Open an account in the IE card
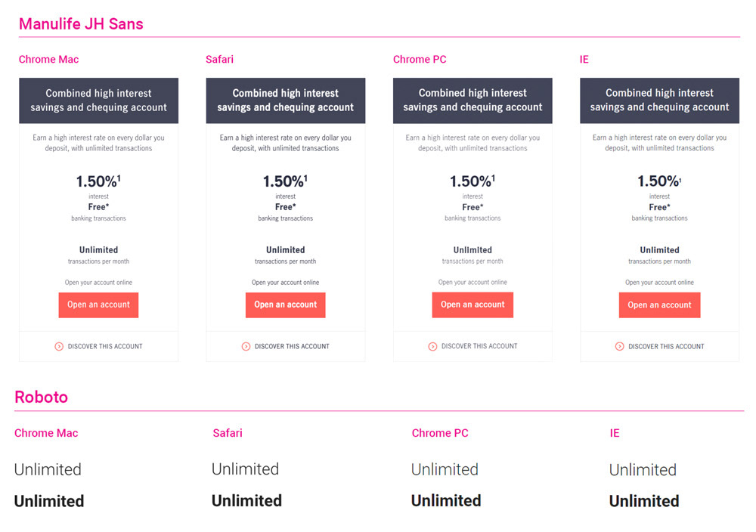The height and width of the screenshot is (532, 756). point(659,305)
